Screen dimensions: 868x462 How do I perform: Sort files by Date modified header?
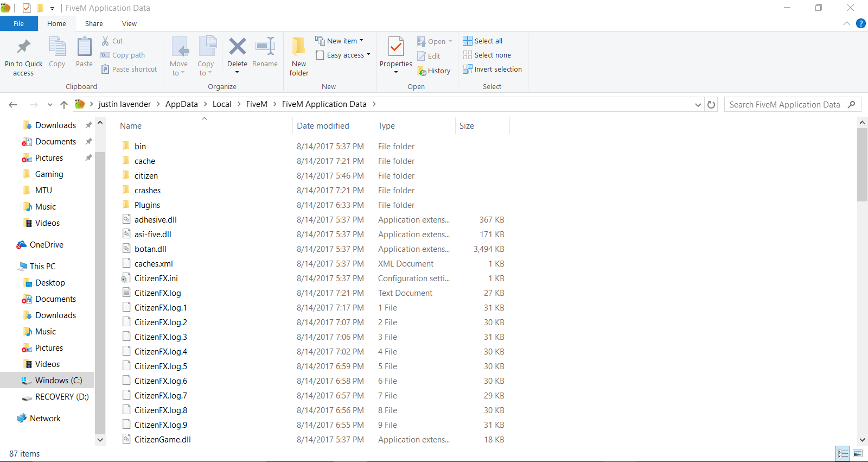click(323, 126)
